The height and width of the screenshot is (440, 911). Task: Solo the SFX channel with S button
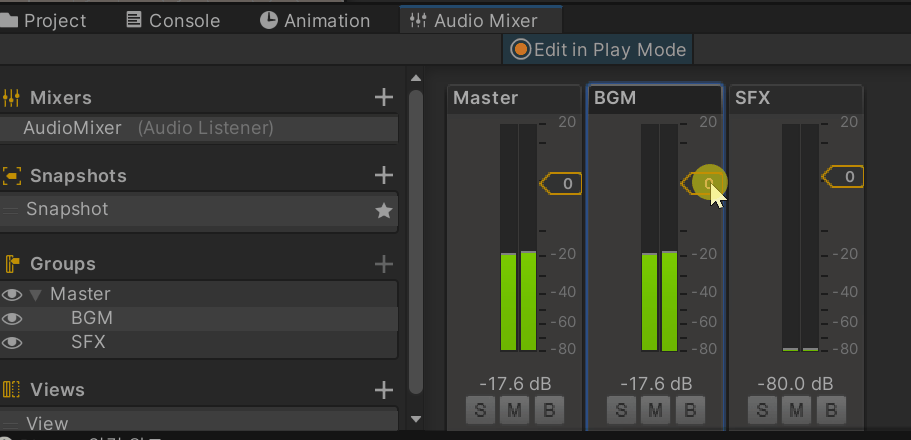tap(762, 410)
